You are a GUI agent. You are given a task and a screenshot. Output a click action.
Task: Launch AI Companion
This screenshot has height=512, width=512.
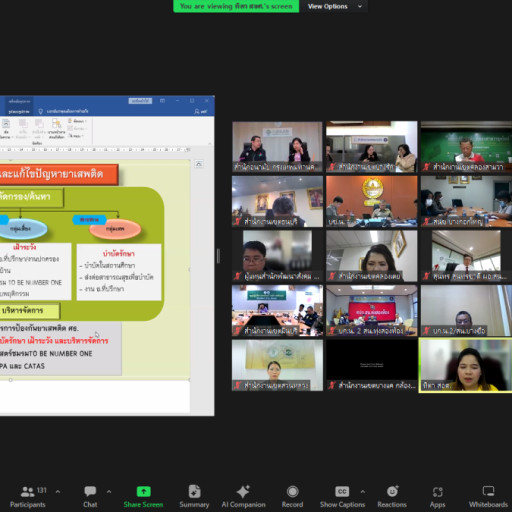click(x=243, y=497)
